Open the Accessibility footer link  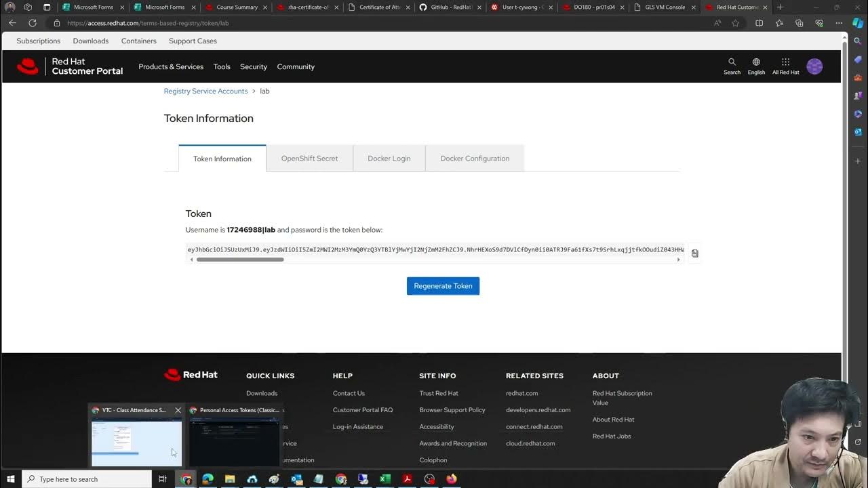pyautogui.click(x=437, y=426)
